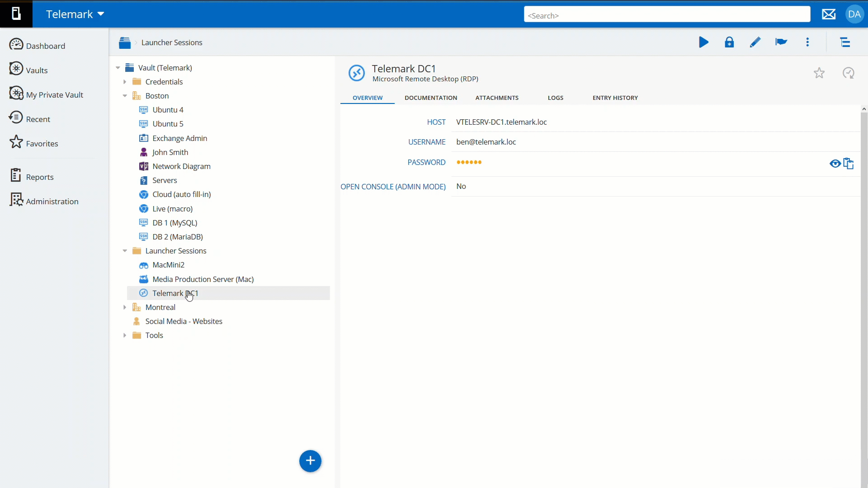
Task: Launch the session with Play icon
Action: (x=703, y=42)
